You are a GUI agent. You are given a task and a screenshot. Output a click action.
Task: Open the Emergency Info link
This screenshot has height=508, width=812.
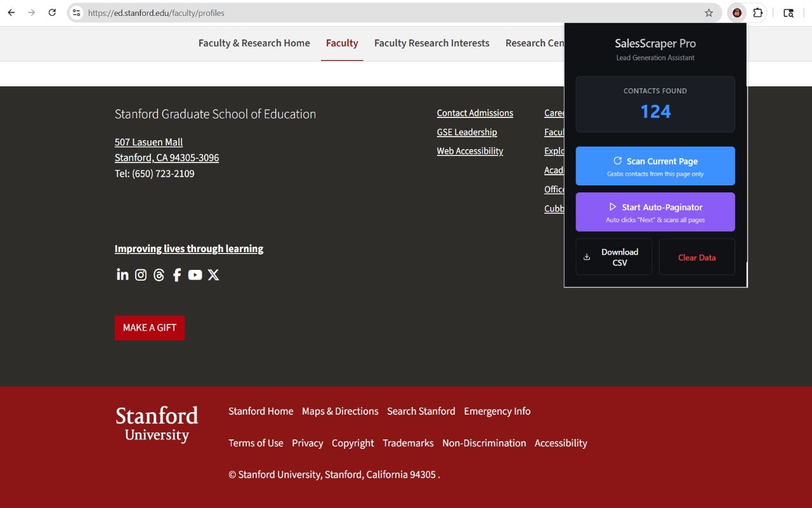click(x=497, y=411)
